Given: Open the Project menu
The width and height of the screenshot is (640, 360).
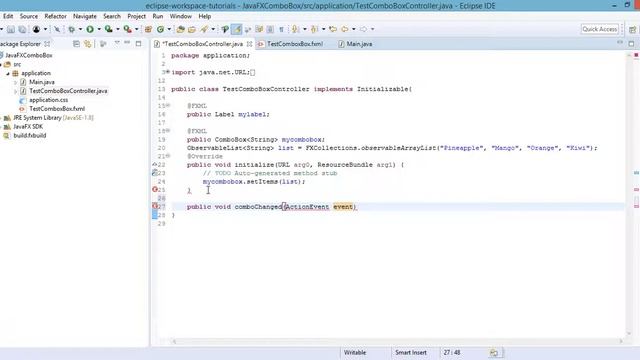Looking at the screenshot, I should [x=136, y=16].
